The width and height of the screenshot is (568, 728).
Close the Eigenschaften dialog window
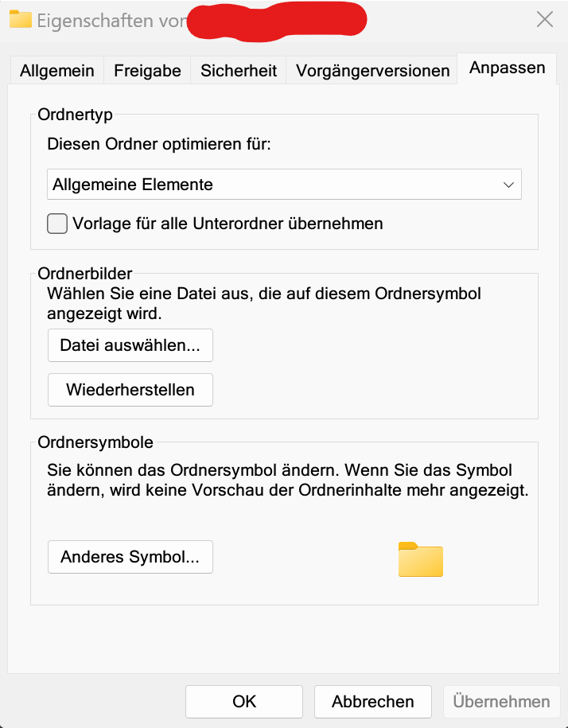pos(545,20)
